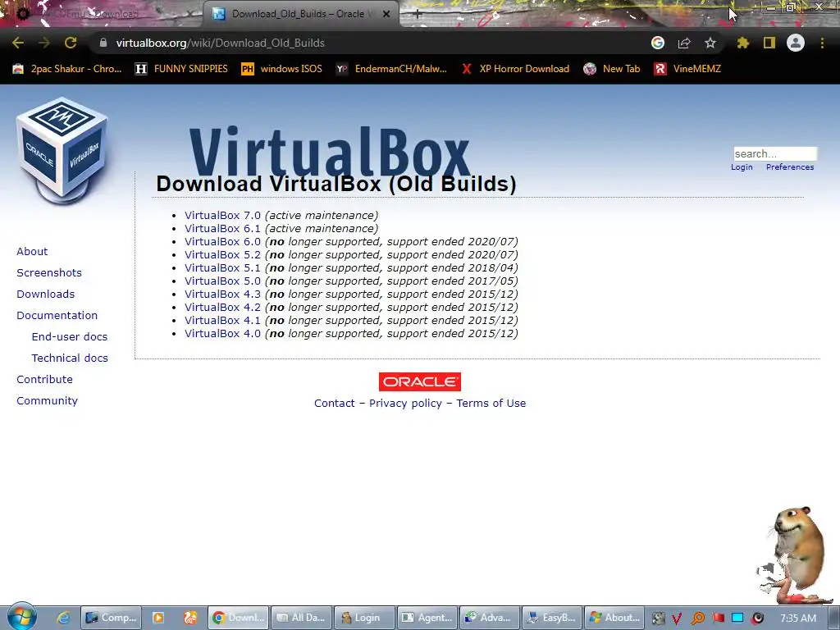The height and width of the screenshot is (630, 840).
Task: Close the Download_Old_Builds tab
Action: point(386,14)
